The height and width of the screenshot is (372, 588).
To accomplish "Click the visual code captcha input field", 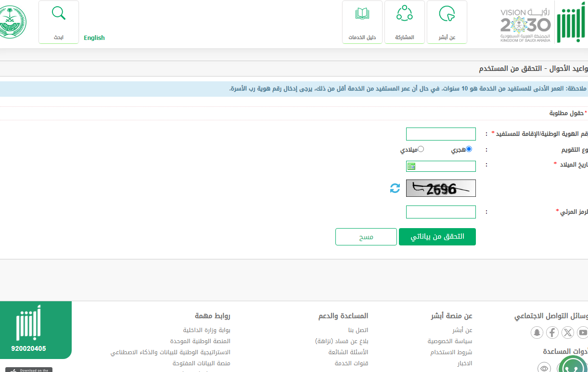I will coord(441,212).
